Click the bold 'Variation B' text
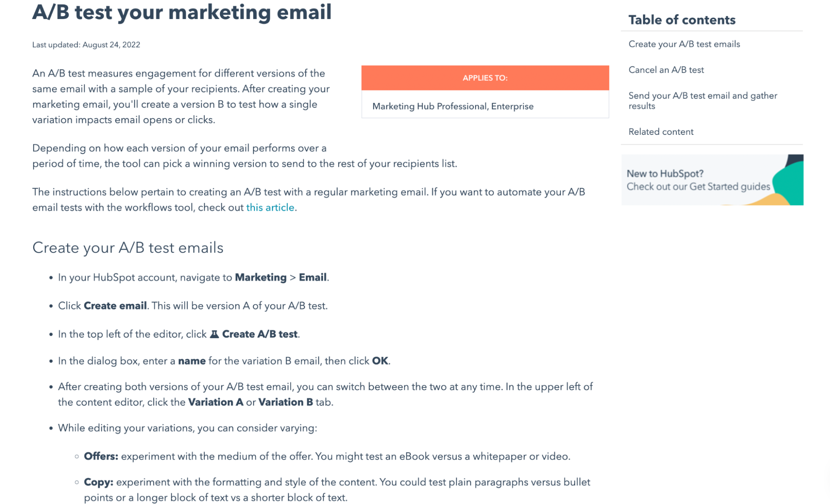Viewport: 830px width, 504px height. [286, 402]
